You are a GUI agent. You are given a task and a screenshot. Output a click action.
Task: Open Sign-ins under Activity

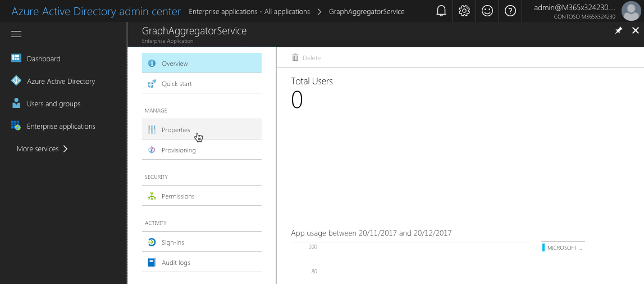202,242
